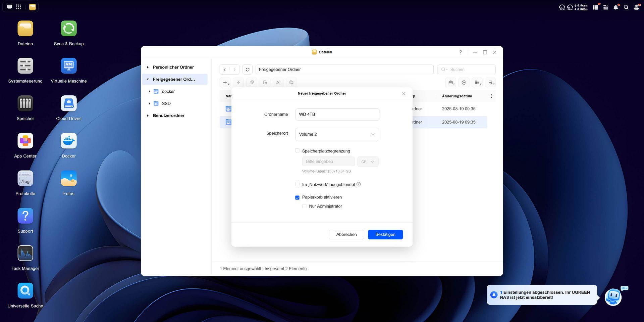Image resolution: width=644 pixels, height=322 pixels.
Task: Expand the SSD folder in the sidebar
Action: click(150, 103)
